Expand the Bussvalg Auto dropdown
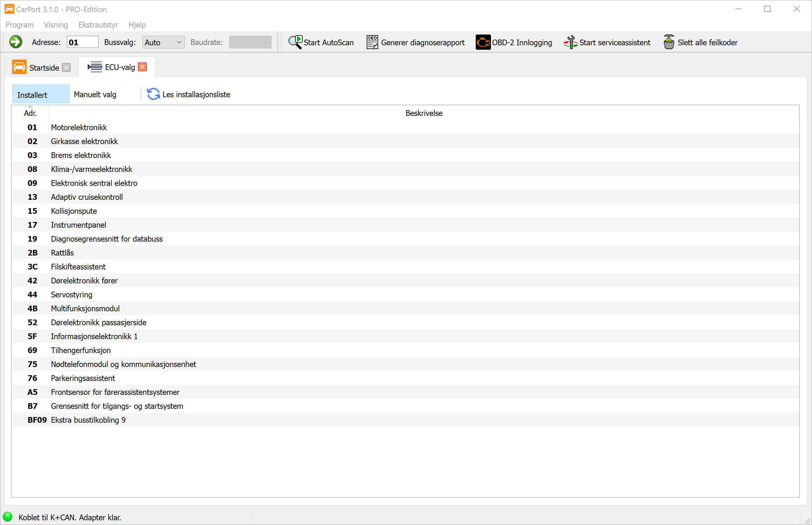The height and width of the screenshot is (525, 812). (164, 42)
